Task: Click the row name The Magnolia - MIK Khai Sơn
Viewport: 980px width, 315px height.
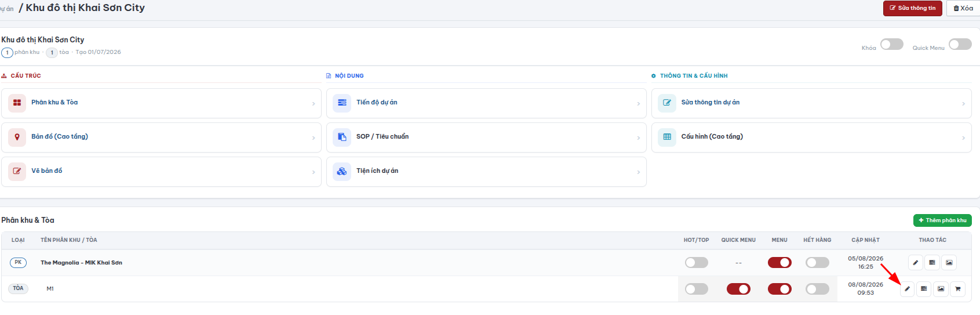Action: [81, 263]
